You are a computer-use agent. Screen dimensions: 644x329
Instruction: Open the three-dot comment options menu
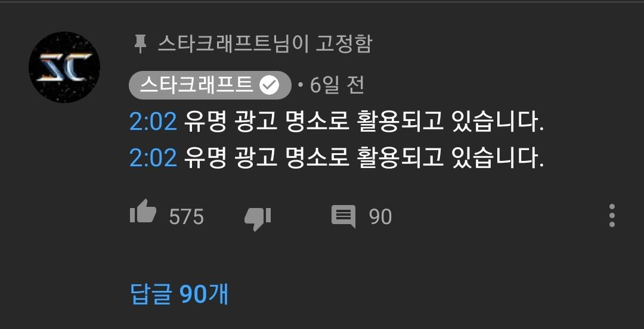(x=612, y=215)
